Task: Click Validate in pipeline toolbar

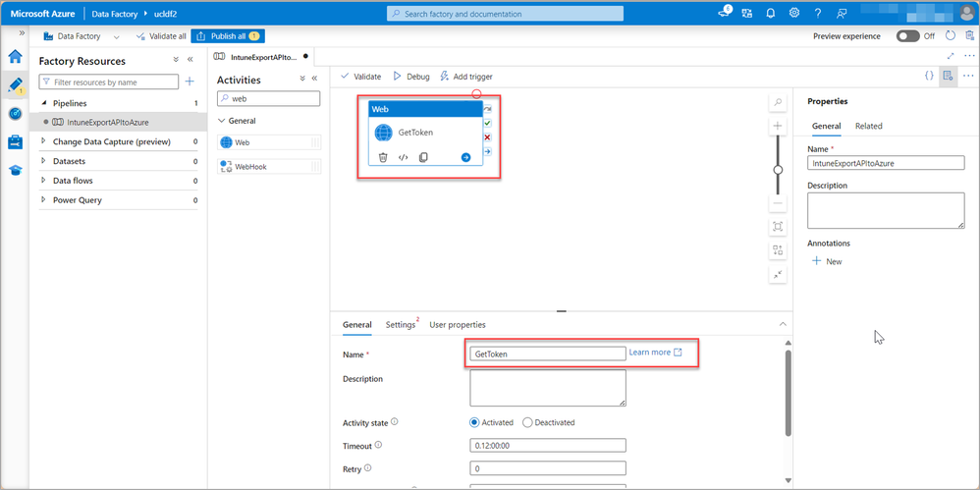Action: (360, 77)
